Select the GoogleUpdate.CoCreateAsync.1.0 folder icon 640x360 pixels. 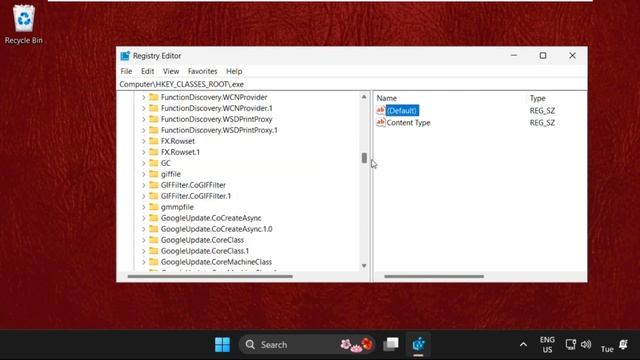(x=153, y=229)
